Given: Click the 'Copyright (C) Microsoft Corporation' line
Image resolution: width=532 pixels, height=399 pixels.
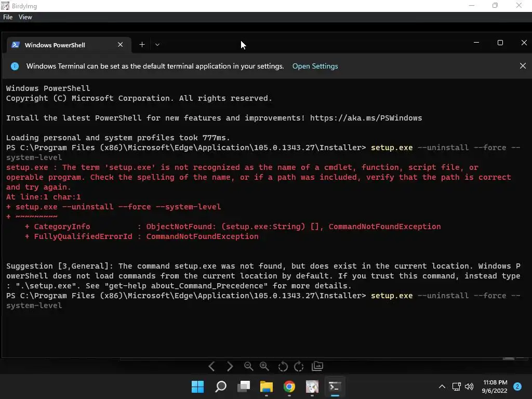Looking at the screenshot, I should [139, 98].
